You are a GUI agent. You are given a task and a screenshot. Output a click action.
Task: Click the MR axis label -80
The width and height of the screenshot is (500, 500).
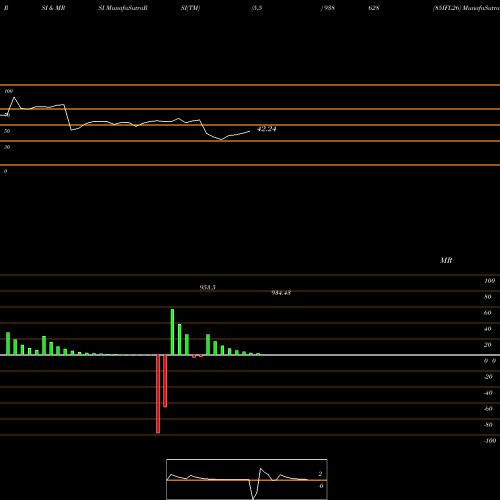click(x=488, y=425)
